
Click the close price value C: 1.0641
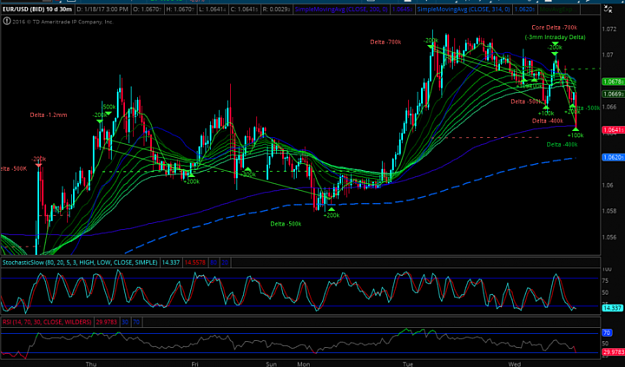coord(244,9)
